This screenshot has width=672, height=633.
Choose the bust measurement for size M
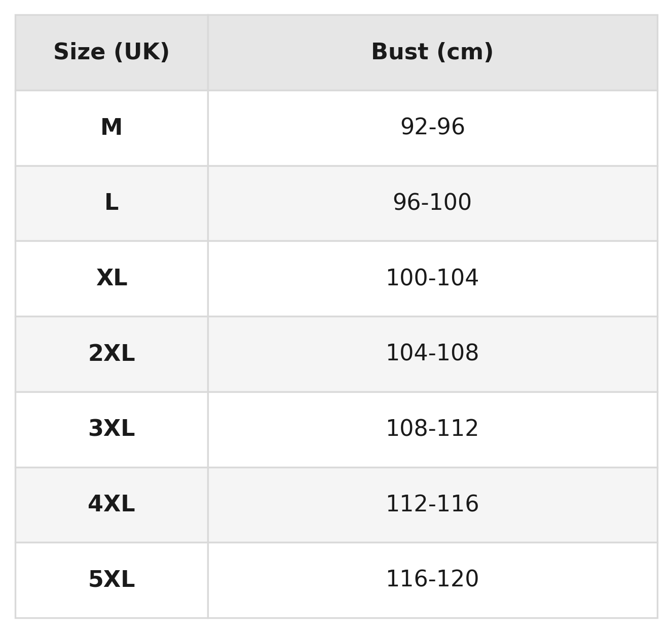pyautogui.click(x=432, y=127)
